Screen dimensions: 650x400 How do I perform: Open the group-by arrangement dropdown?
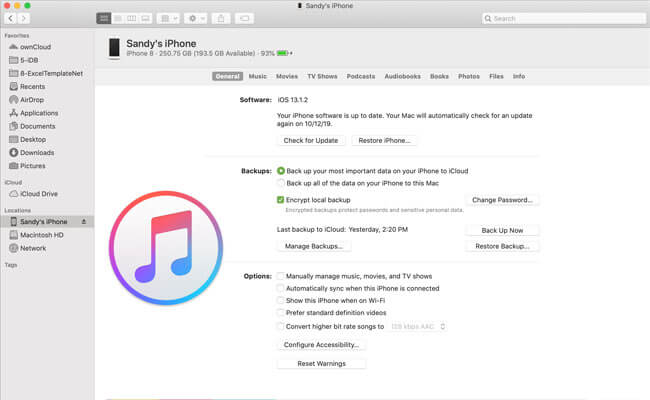coord(168,18)
